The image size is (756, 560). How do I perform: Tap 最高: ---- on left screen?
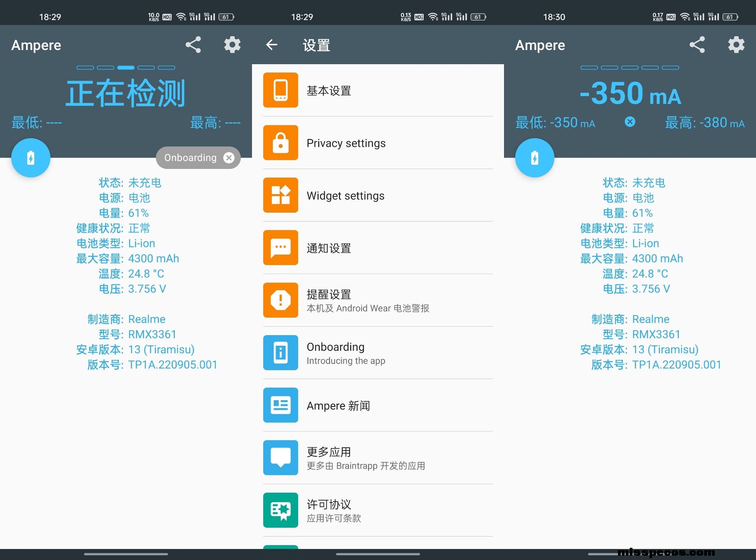click(x=215, y=122)
